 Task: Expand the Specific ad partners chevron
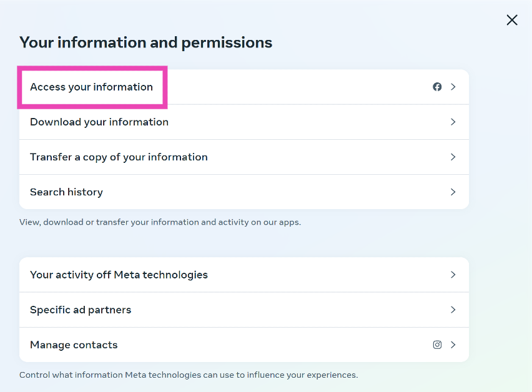[x=453, y=310]
